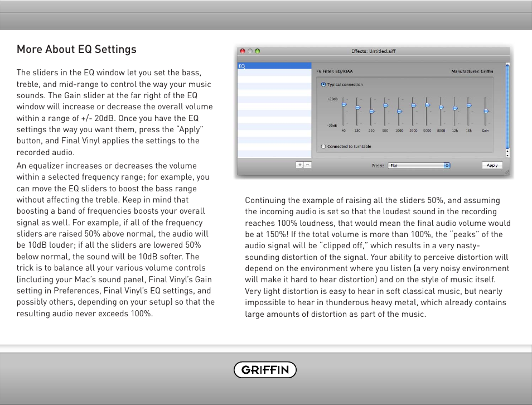
Task: Click the 250 Hz slider handle
Action: [x=372, y=112]
